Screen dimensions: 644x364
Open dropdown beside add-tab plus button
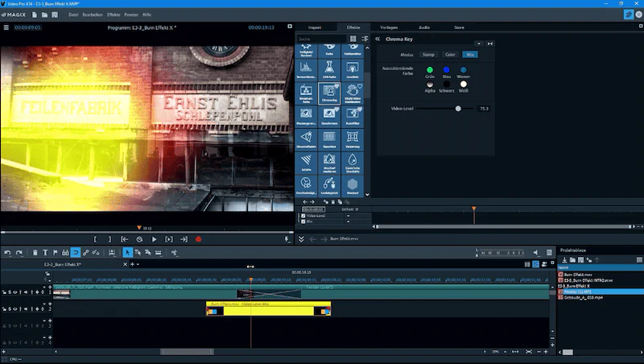pos(138,265)
